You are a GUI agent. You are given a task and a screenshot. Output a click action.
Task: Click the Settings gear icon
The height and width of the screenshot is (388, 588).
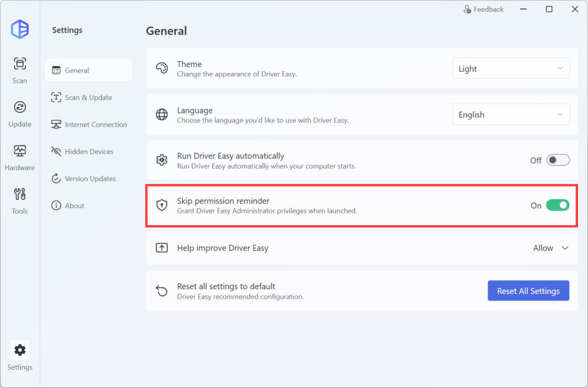coord(20,350)
